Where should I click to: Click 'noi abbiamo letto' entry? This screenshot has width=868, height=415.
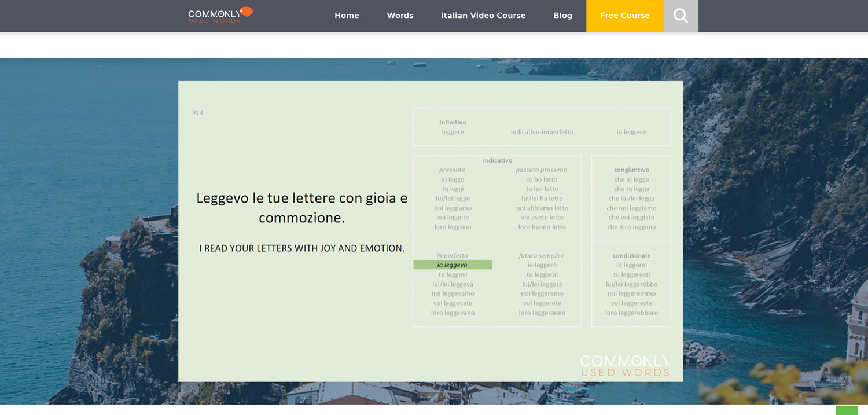tap(542, 208)
